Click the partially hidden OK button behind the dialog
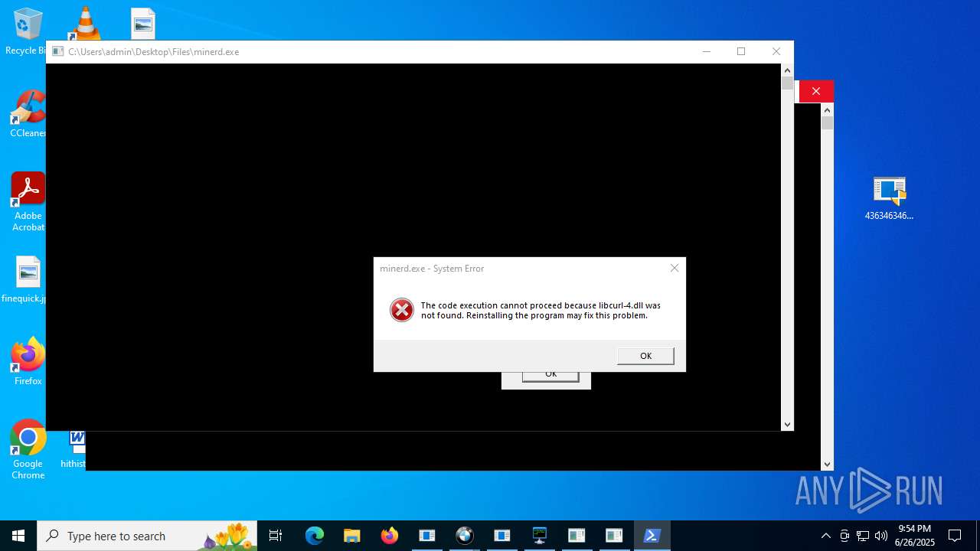980x551 pixels. coord(550,376)
